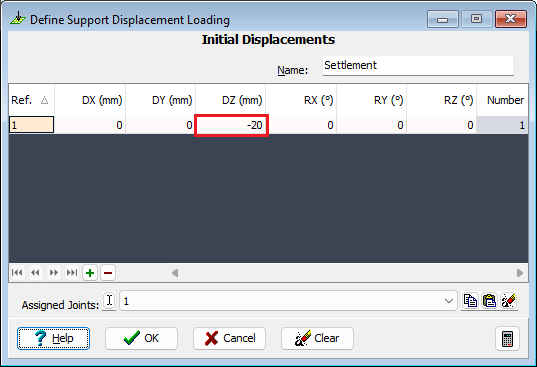The width and height of the screenshot is (537, 367).
Task: Go to last record in navigator
Action: [72, 273]
